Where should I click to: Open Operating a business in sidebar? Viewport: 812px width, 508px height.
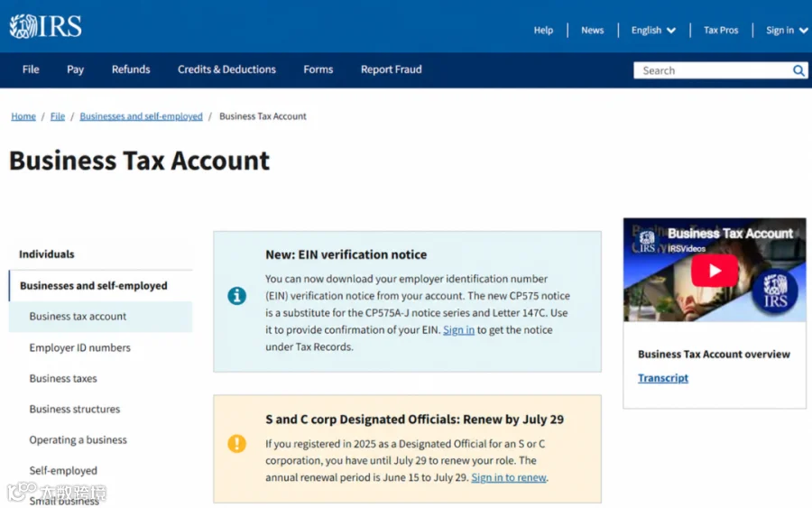coord(78,439)
